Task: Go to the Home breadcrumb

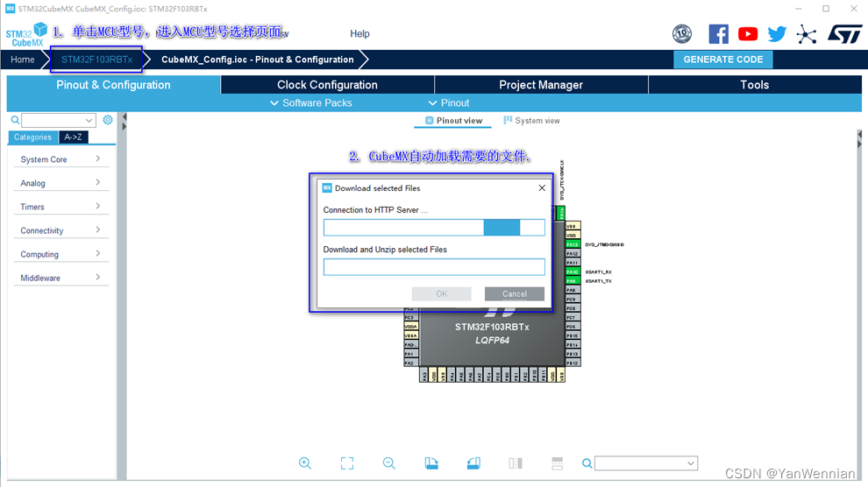Action: pyautogui.click(x=23, y=60)
